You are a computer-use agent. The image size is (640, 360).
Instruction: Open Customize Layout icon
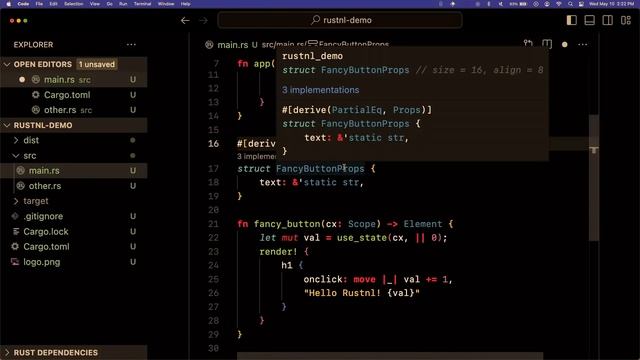(626, 20)
